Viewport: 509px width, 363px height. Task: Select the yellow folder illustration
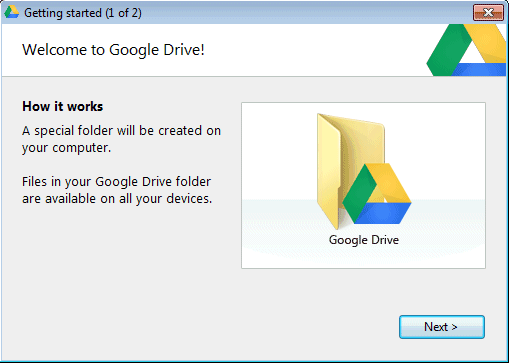point(350,170)
